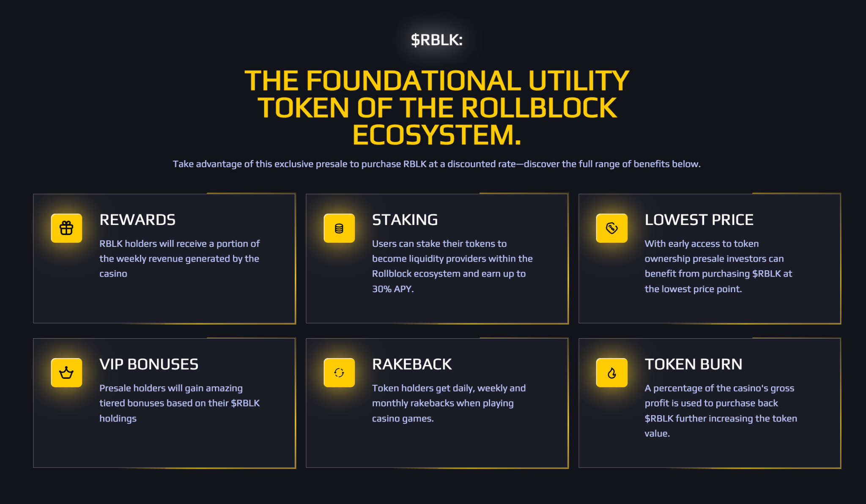Click the circular arrows Rakeback icon

coord(339,373)
